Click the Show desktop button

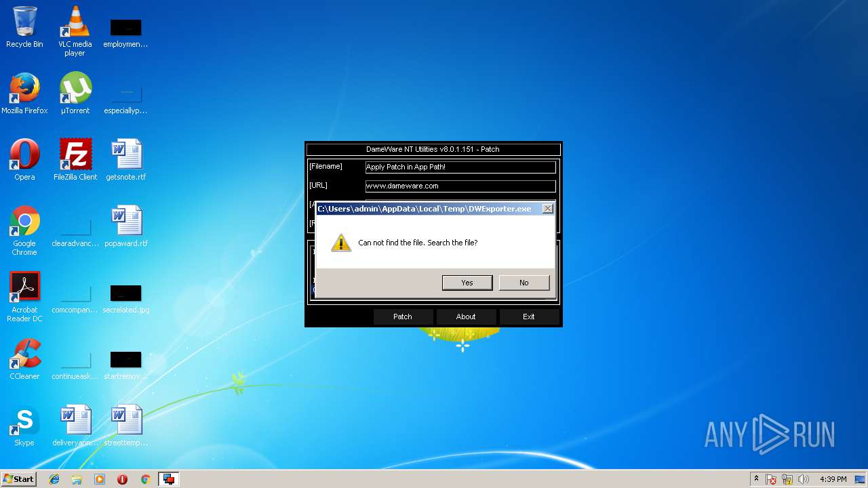(x=861, y=479)
